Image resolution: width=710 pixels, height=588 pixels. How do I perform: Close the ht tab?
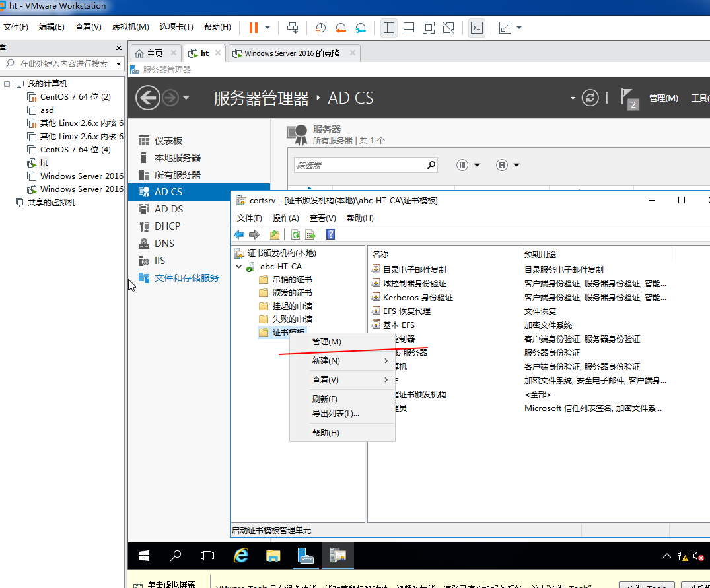(218, 53)
